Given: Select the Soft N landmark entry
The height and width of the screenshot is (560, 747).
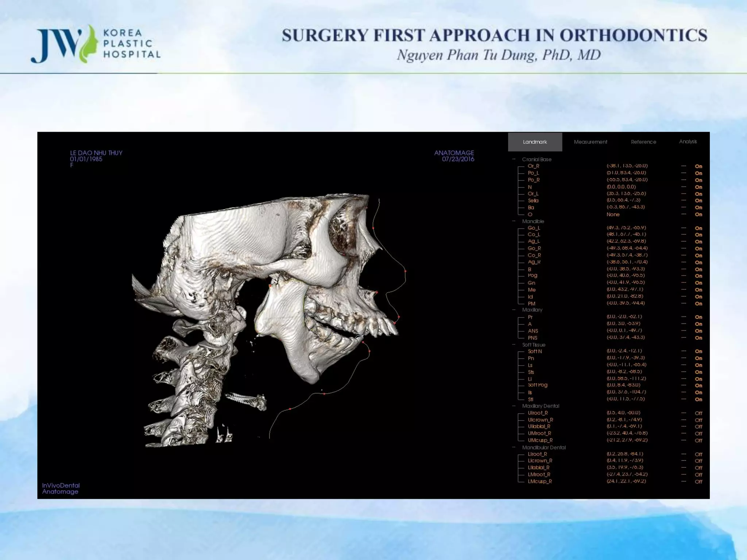Looking at the screenshot, I should point(535,351).
